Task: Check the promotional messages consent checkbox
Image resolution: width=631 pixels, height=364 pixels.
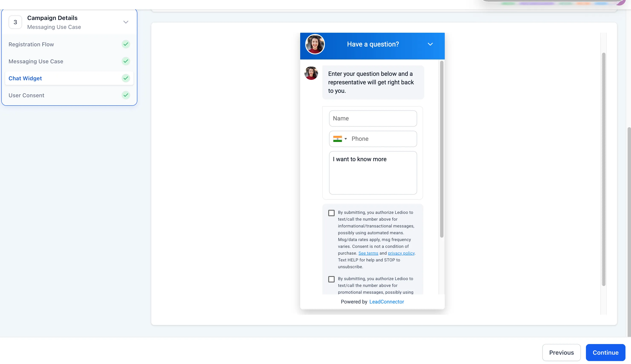Action: coord(331,279)
